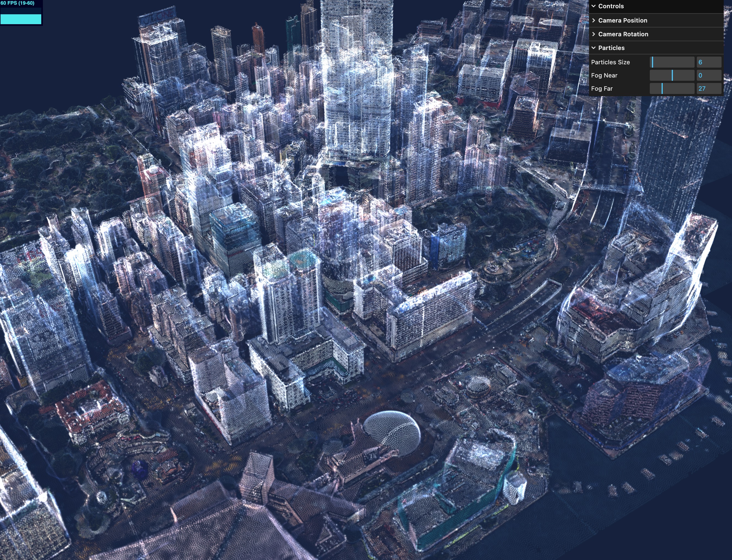Click the FPS counter text

pos(17,3)
